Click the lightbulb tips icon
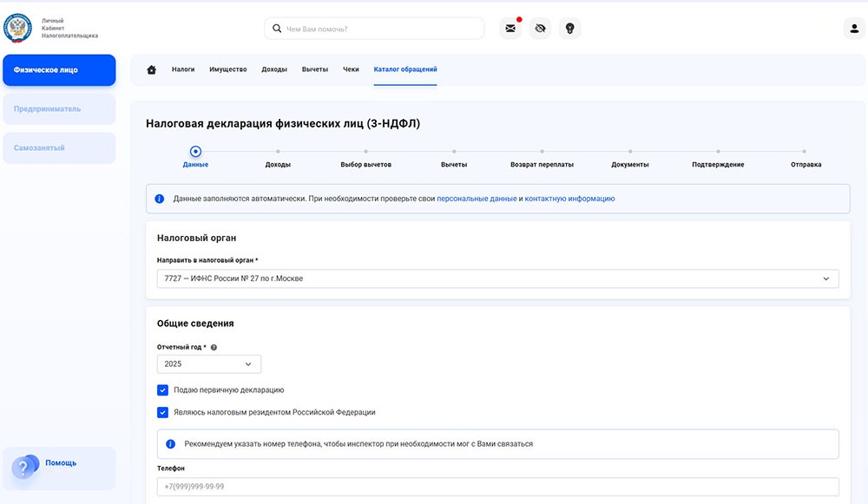Screen dimensions: 868x504 (x=569, y=28)
